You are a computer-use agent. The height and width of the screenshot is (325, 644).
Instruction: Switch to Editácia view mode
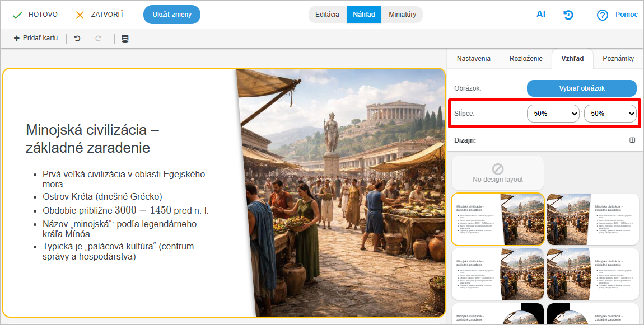(x=327, y=15)
